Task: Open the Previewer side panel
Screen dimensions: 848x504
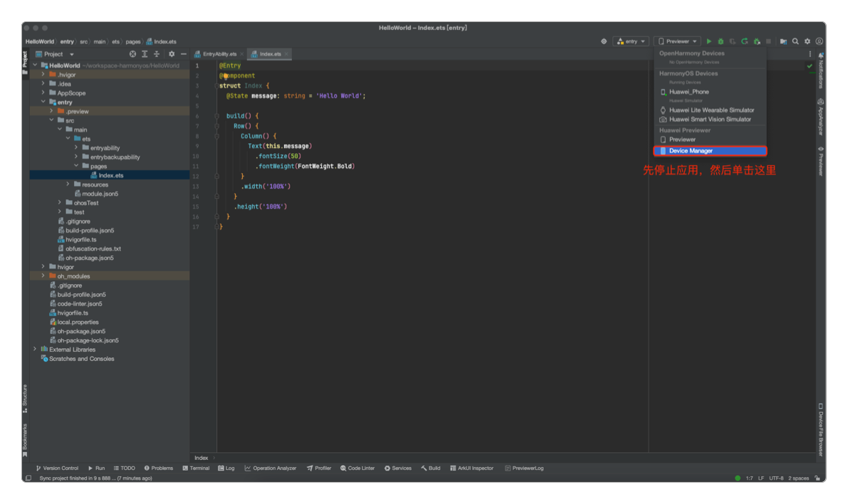Action: [x=821, y=161]
